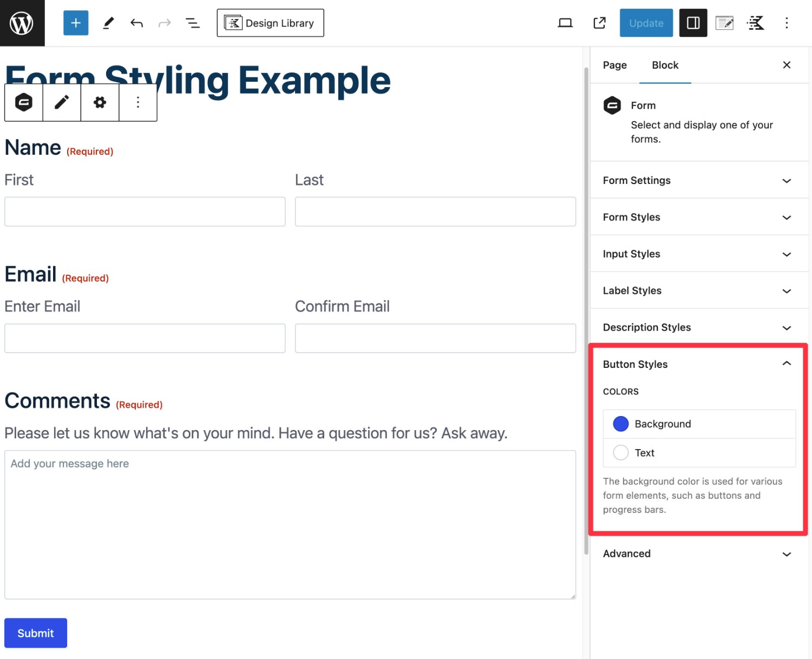
Task: Click the WordPress logo icon
Action: coord(22,23)
